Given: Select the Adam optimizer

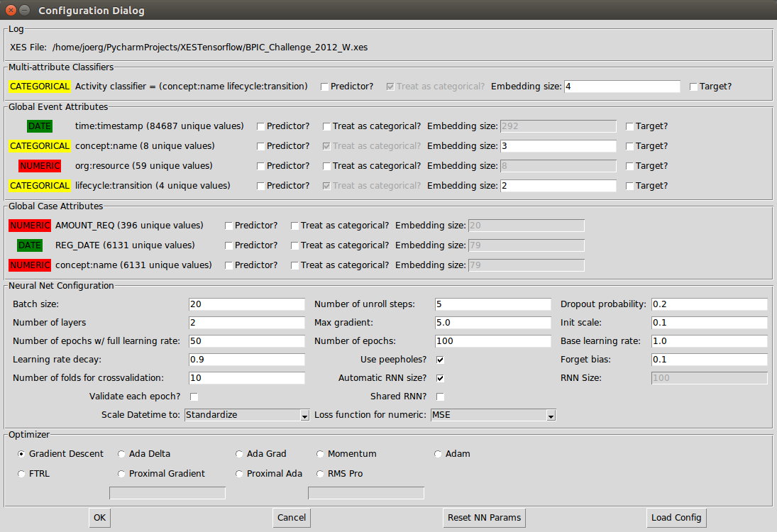Looking at the screenshot, I should (x=439, y=454).
